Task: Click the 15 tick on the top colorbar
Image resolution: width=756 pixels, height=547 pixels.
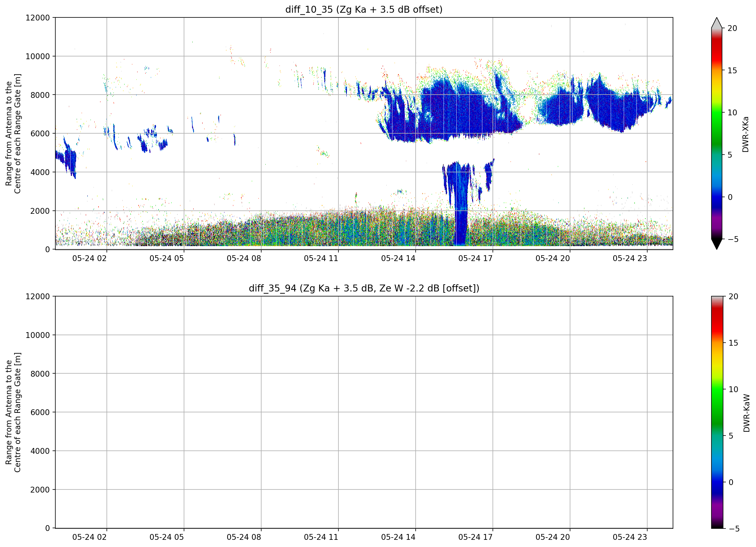Action: coord(732,70)
